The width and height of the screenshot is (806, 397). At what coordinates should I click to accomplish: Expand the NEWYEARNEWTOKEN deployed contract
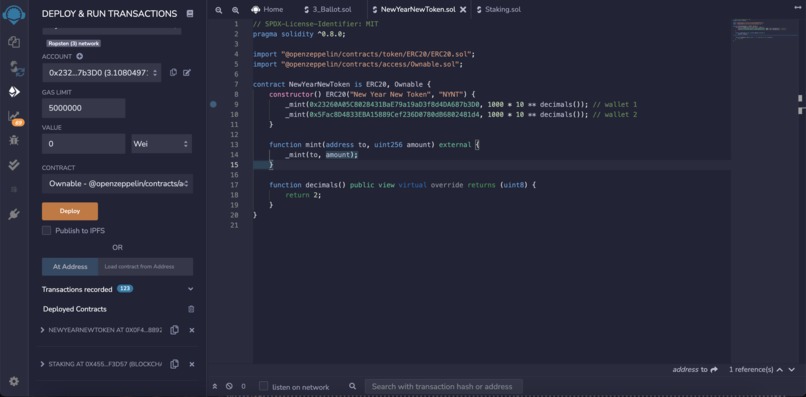coord(42,330)
